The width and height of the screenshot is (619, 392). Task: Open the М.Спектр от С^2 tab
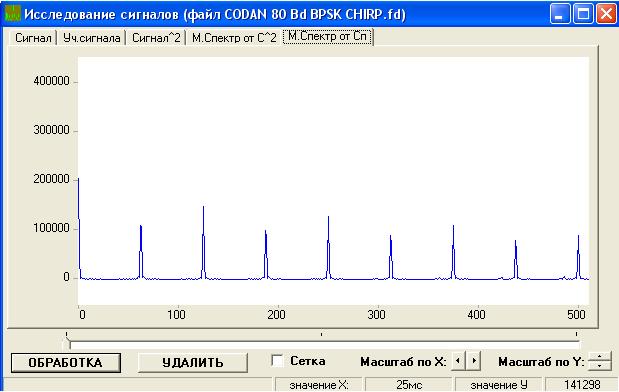pos(234,38)
